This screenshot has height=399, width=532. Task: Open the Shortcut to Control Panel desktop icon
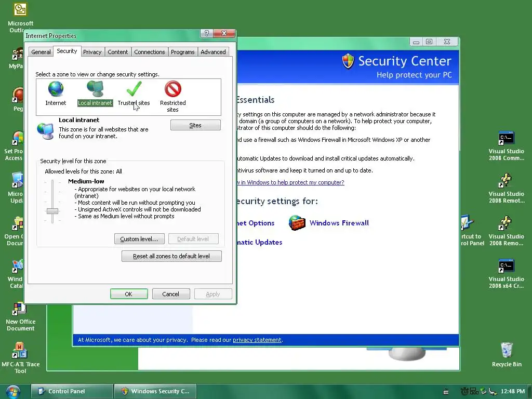[472, 231]
